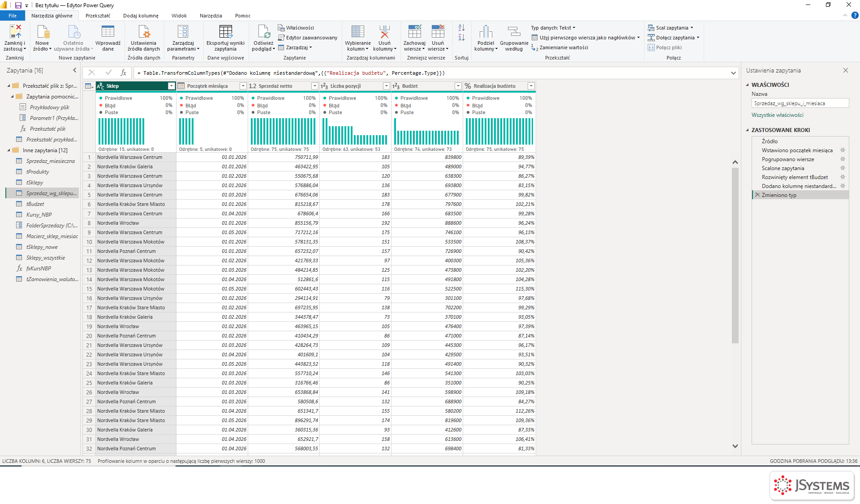Viewport: 860px width, 504px height.
Task: Select fxKursNBP function query
Action: 39,269
